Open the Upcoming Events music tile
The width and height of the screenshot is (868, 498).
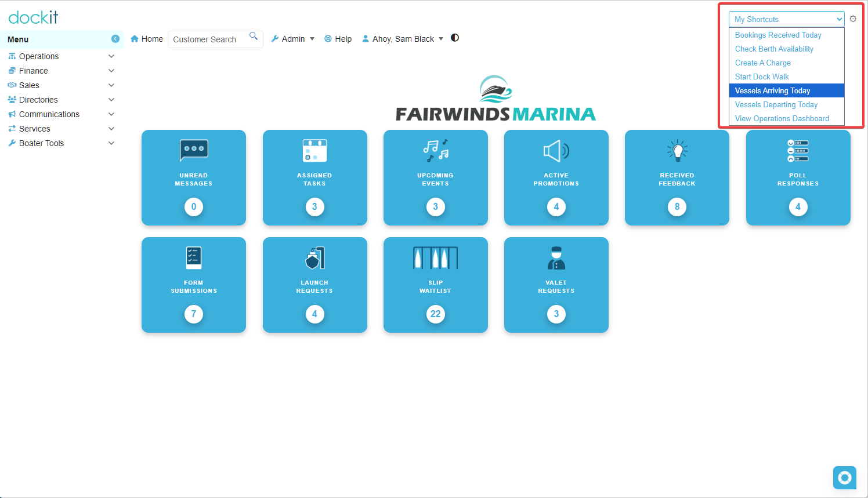point(436,177)
